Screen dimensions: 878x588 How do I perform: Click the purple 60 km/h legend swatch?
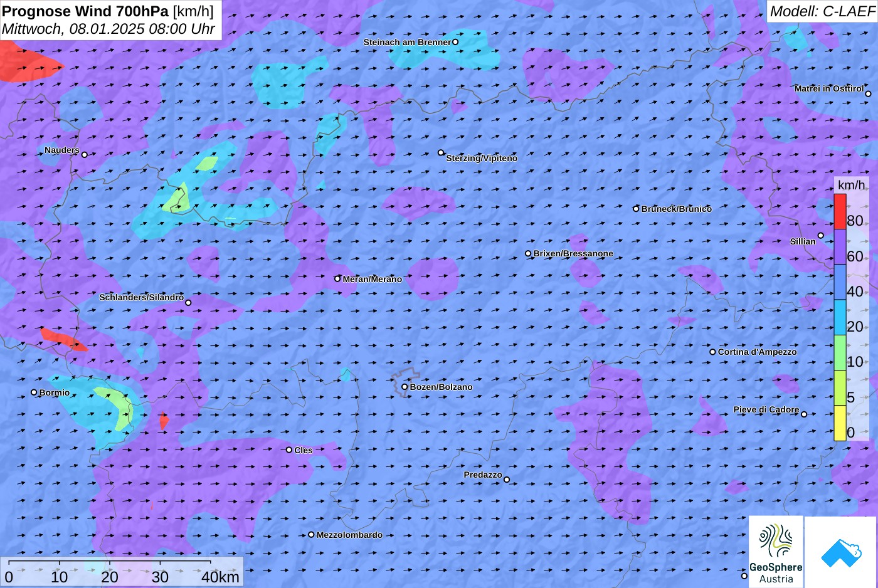840,247
